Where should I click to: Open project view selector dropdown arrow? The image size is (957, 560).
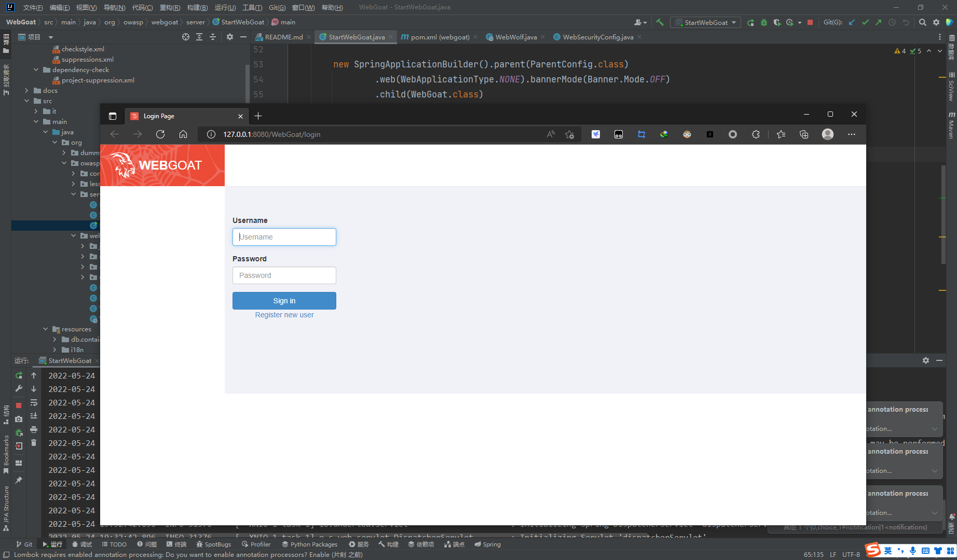51,37
